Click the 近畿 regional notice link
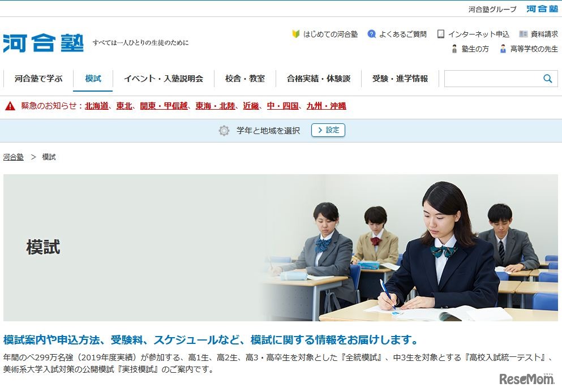This screenshot has height=392, width=562. pos(251,106)
